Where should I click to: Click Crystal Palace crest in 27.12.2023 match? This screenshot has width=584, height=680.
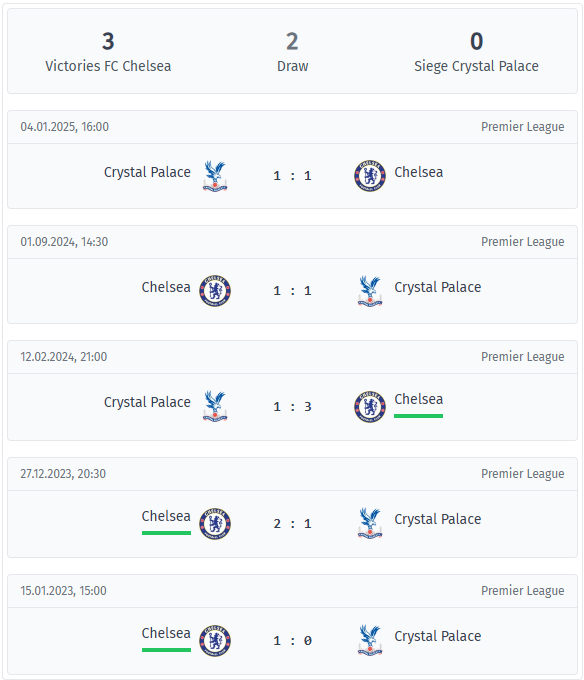370,523
